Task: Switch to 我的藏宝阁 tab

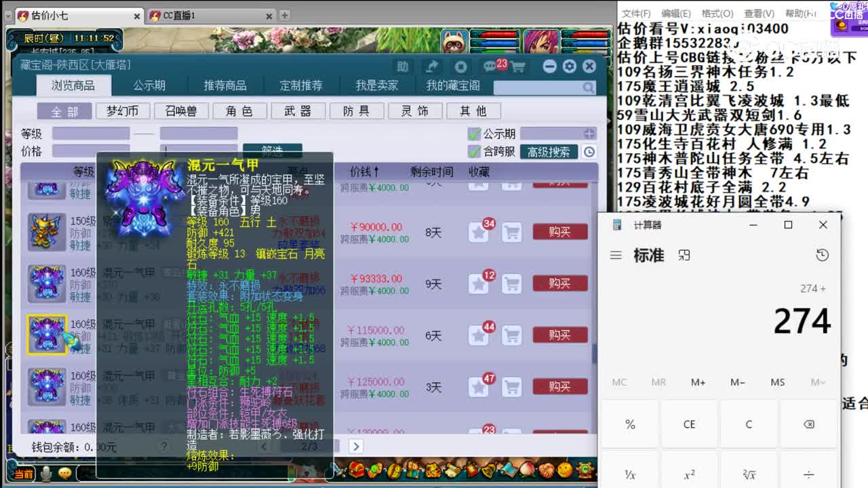Action: (453, 85)
